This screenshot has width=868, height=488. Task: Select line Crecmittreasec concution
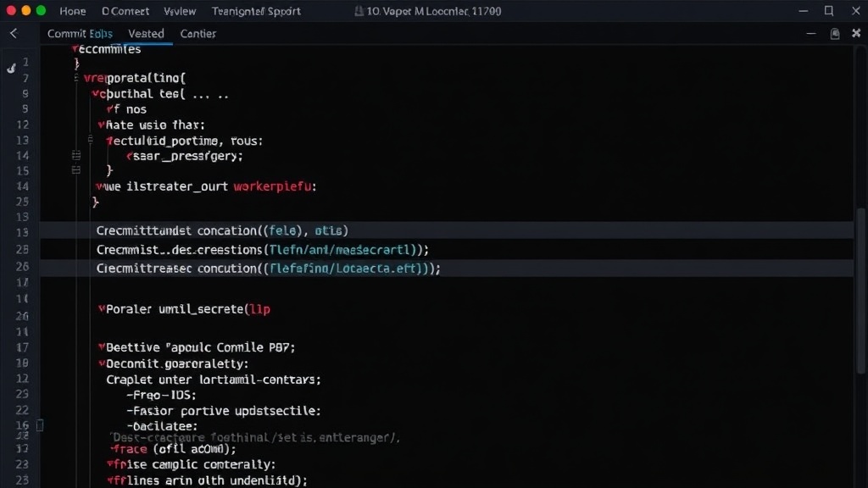(x=446, y=269)
